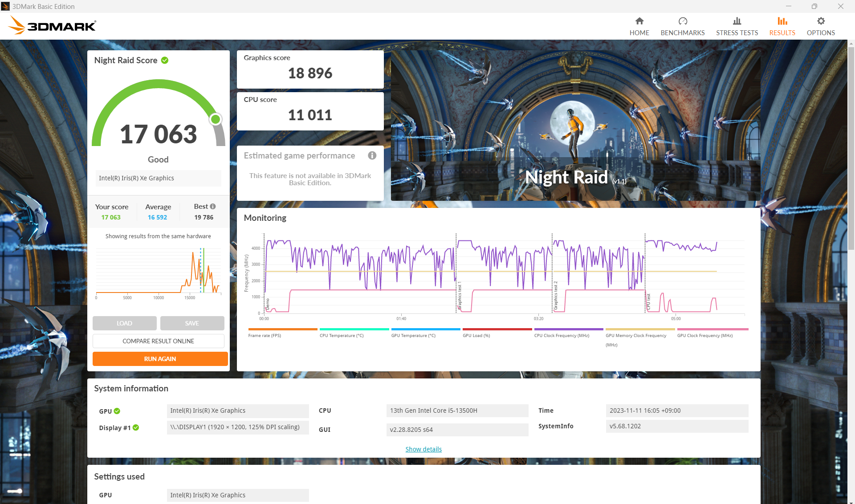Click the GPU validation green checkmark
The image size is (855, 504).
(x=117, y=411)
